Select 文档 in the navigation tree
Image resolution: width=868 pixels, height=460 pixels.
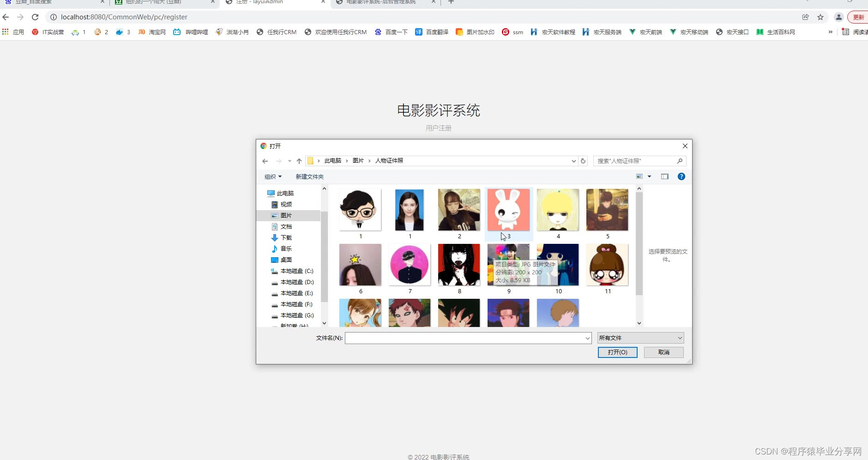(x=282, y=227)
